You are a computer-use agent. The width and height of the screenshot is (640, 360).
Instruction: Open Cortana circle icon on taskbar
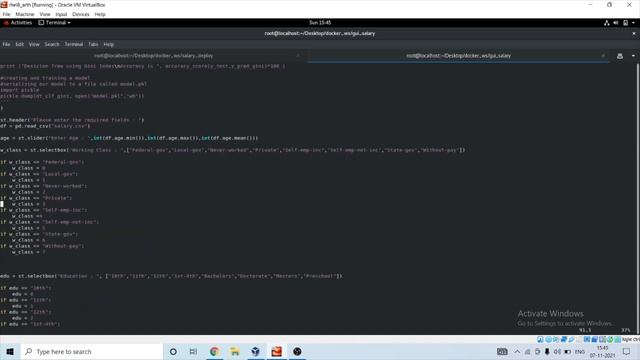pyautogui.click(x=173, y=351)
